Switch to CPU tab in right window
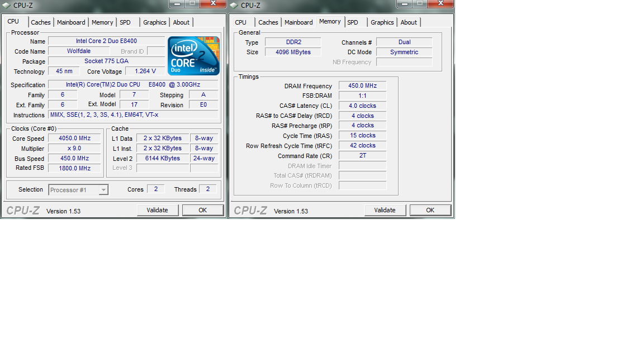 (x=241, y=22)
